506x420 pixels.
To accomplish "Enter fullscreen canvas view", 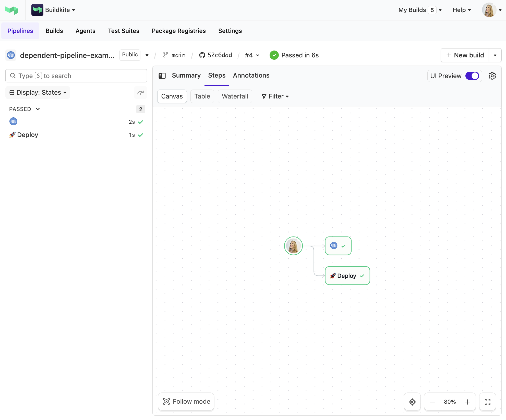I will point(487,402).
